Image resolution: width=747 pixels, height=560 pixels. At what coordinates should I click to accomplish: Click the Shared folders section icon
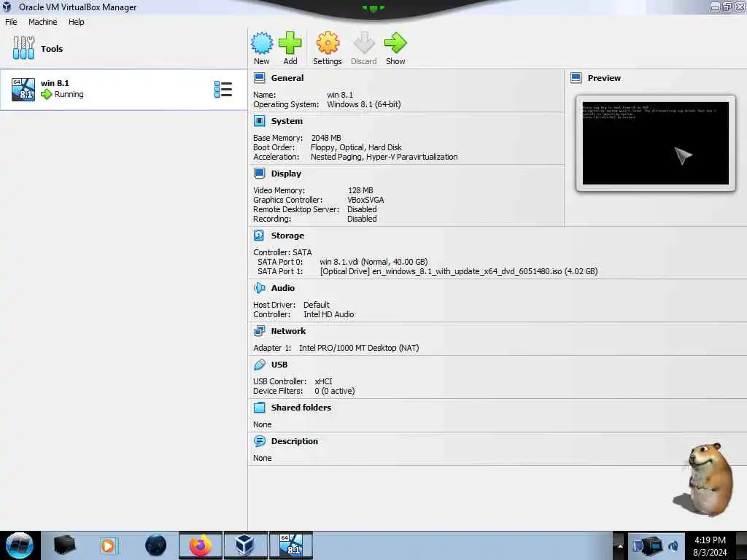[259, 407]
